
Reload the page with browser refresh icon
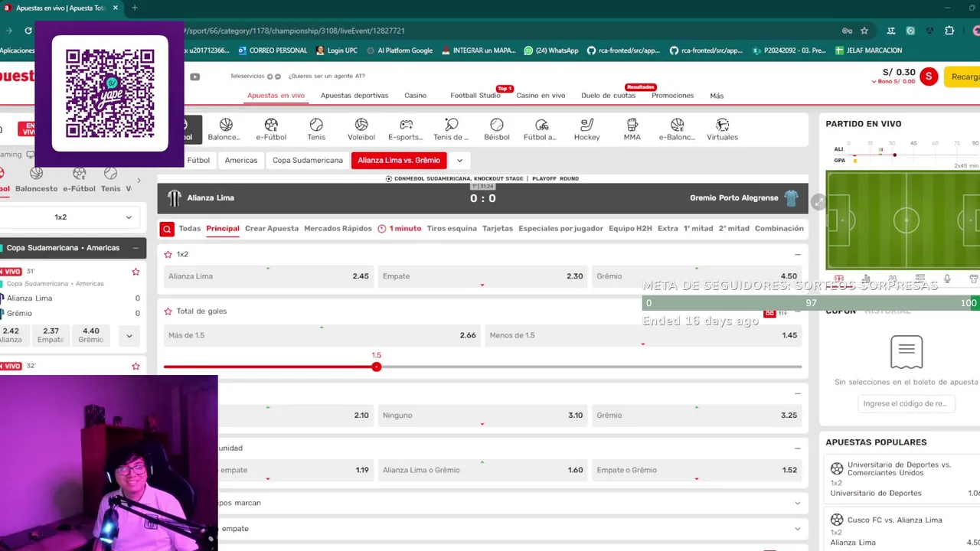pos(28,31)
